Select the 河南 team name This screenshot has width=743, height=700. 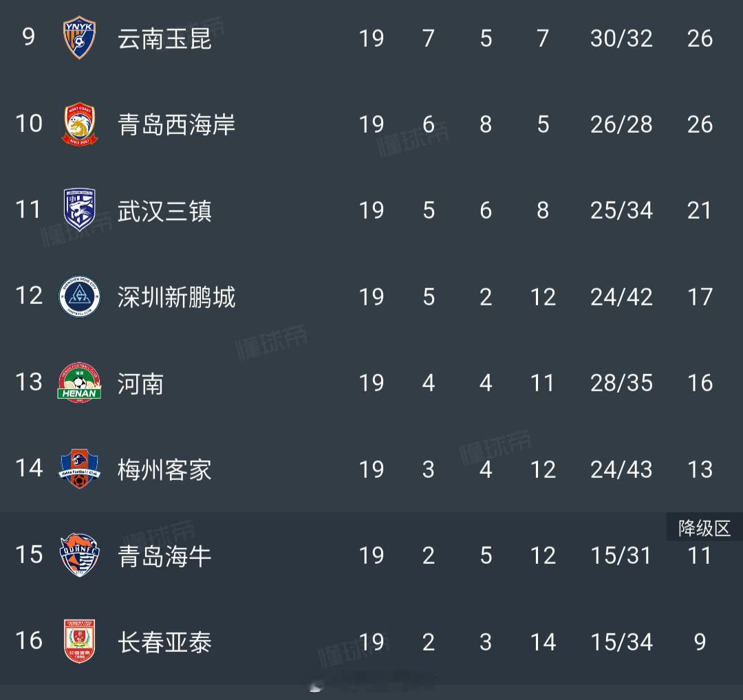point(141,384)
